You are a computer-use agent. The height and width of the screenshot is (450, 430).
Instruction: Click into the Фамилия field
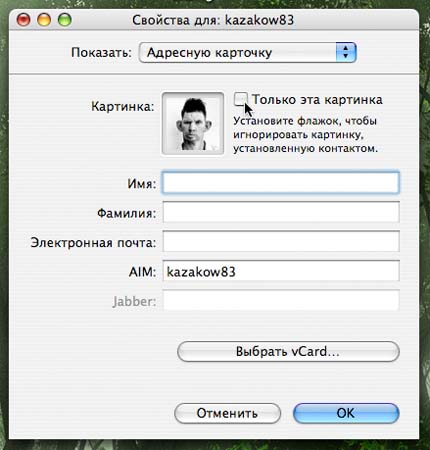(x=281, y=212)
